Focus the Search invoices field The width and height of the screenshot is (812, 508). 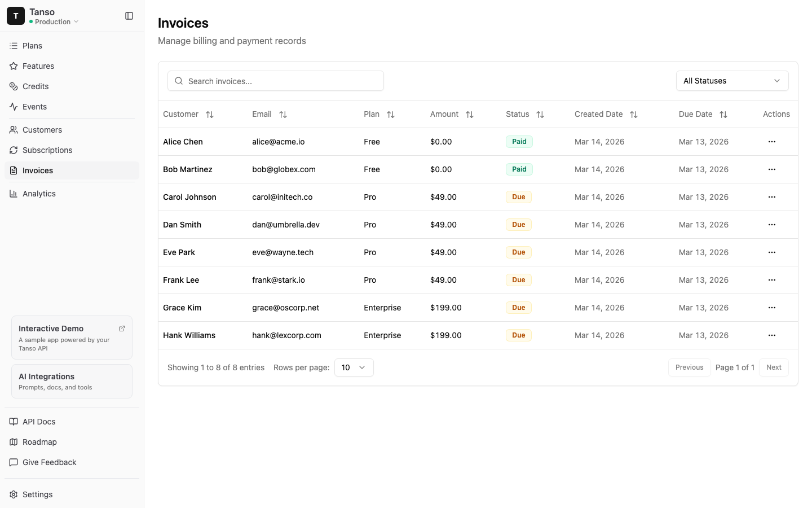282,81
